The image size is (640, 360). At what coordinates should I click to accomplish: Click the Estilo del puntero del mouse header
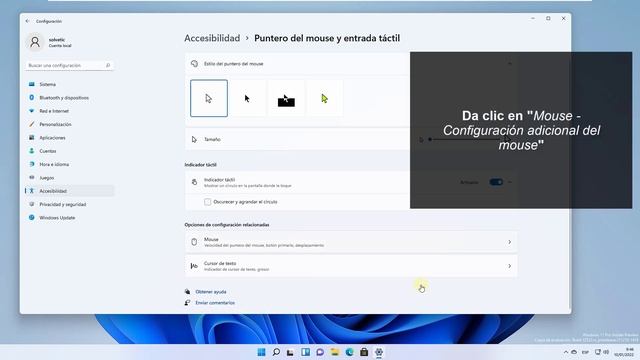pyautogui.click(x=351, y=64)
